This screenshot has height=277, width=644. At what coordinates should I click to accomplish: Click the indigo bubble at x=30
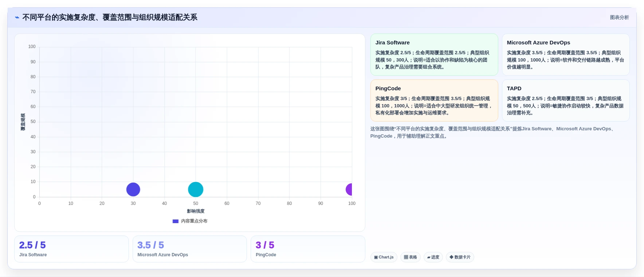tap(133, 189)
